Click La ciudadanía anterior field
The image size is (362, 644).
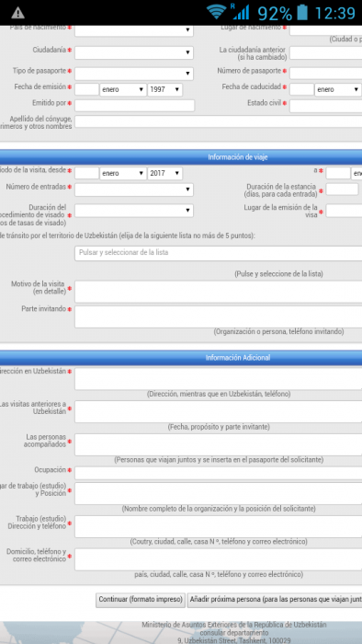point(325,53)
